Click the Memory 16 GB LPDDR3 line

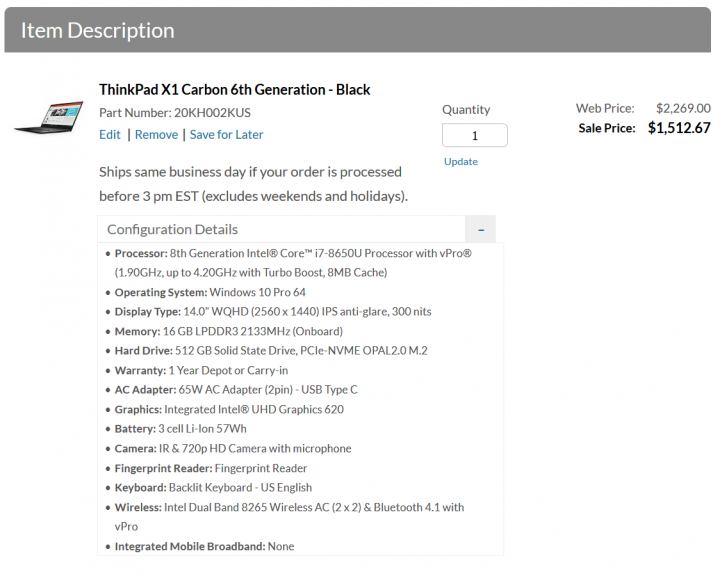229,332
